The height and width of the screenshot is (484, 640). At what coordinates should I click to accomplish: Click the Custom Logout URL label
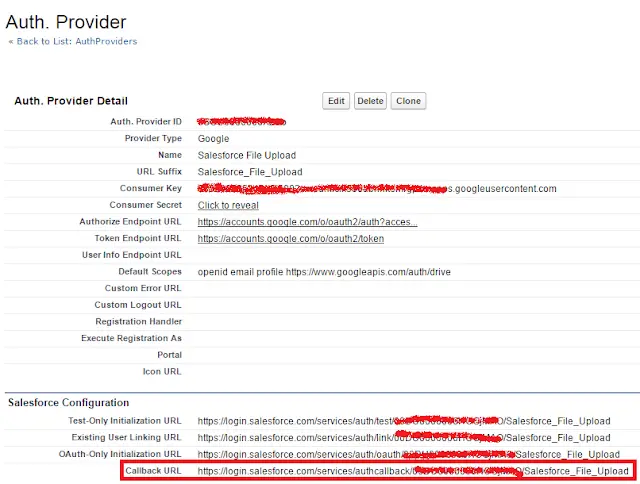tap(138, 305)
